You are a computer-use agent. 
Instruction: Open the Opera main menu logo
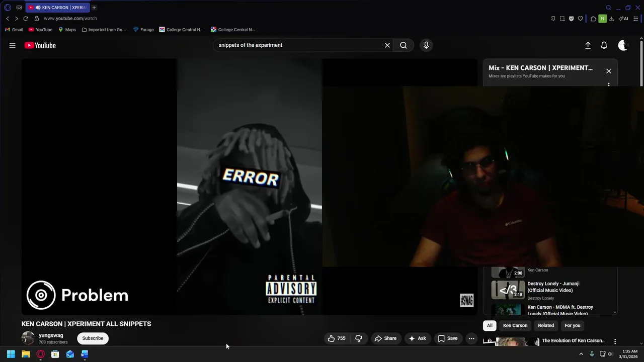pos(8,8)
